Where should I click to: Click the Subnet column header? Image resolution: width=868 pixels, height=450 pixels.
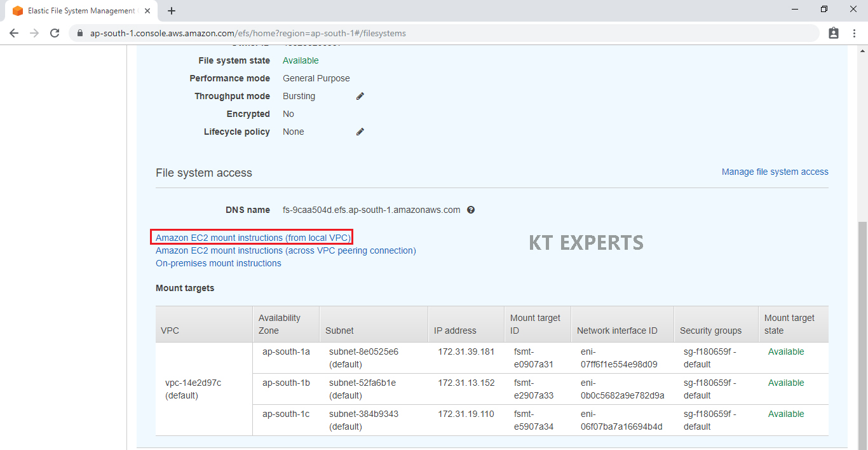point(374,324)
